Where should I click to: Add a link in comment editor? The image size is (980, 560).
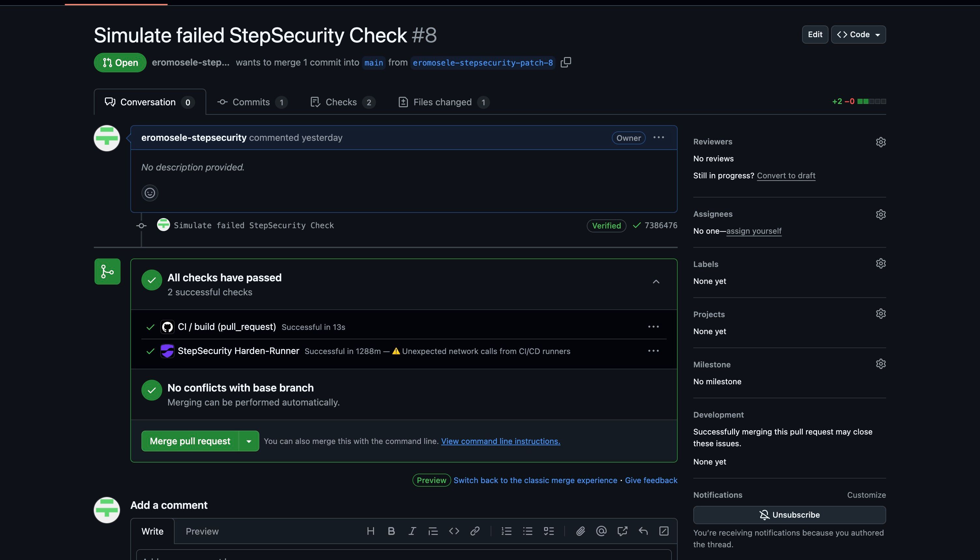(x=475, y=531)
